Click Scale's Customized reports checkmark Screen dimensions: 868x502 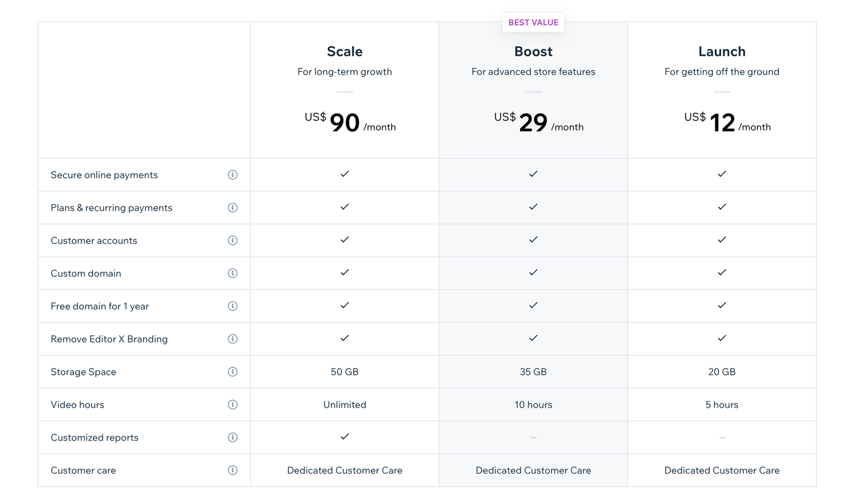tap(345, 436)
